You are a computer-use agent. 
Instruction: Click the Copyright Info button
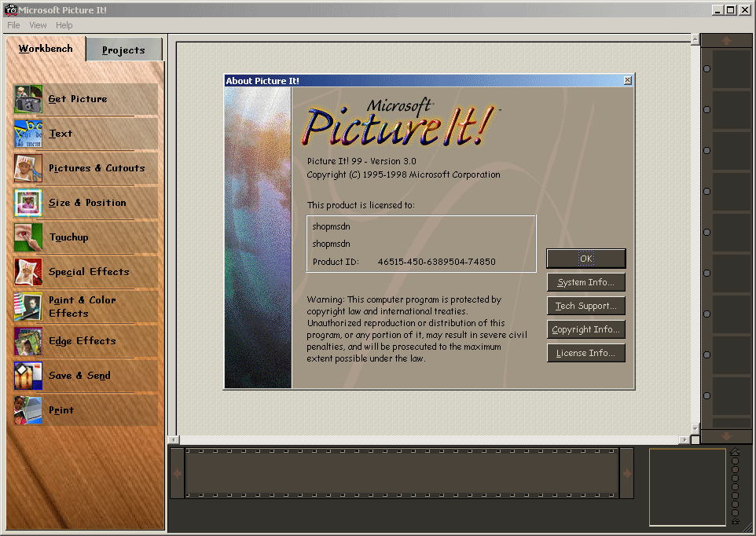point(585,329)
